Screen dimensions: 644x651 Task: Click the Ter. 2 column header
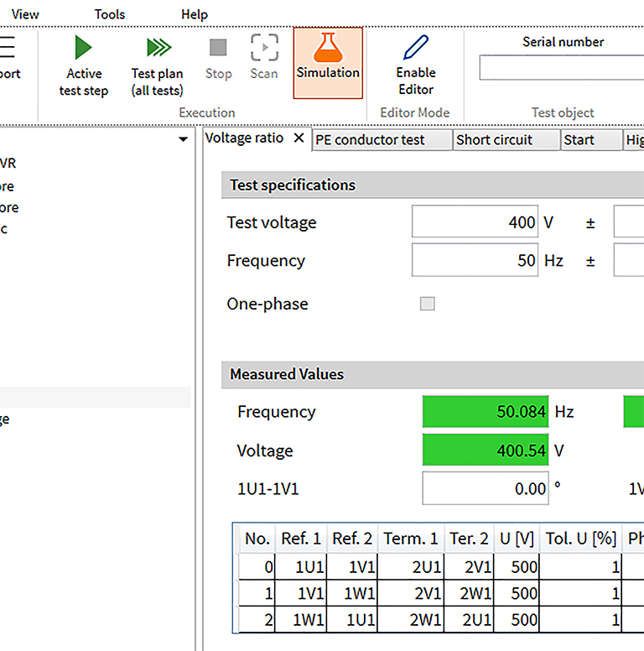[469, 539]
